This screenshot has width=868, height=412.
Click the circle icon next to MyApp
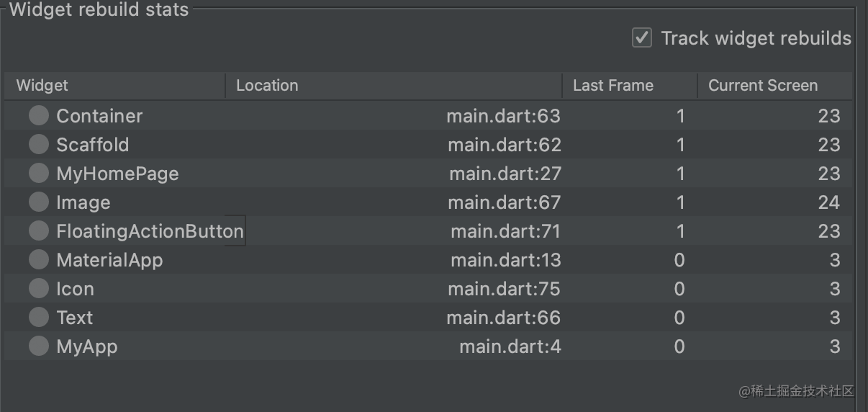[x=39, y=346]
